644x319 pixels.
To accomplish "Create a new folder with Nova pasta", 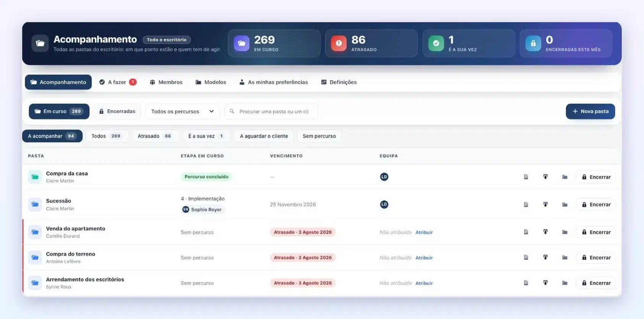I will (x=590, y=111).
